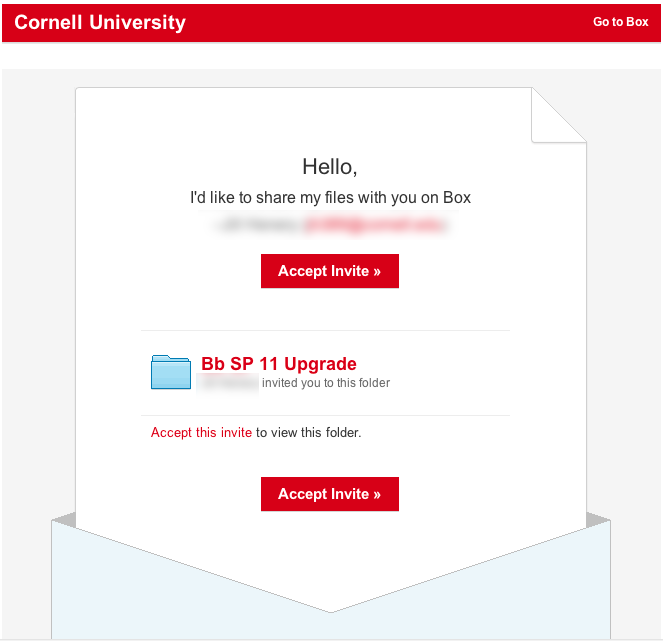This screenshot has width=663, height=641.
Task: Click the Go to Box link
Action: point(620,22)
